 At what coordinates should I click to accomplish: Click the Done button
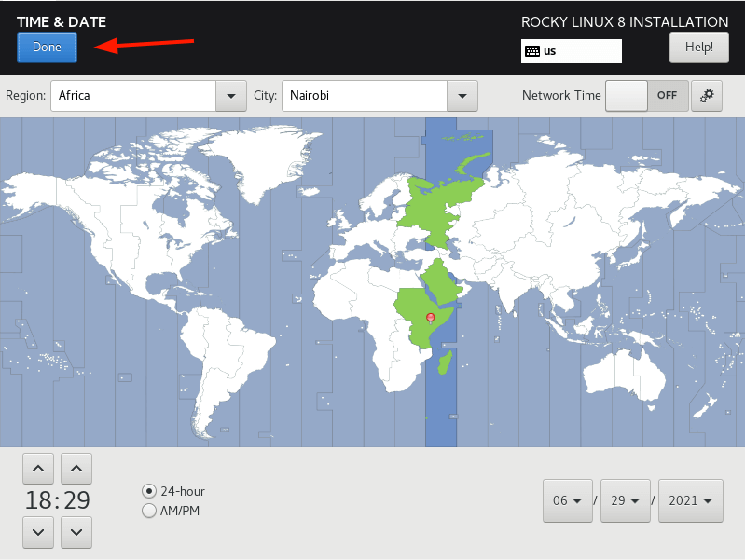pos(47,48)
